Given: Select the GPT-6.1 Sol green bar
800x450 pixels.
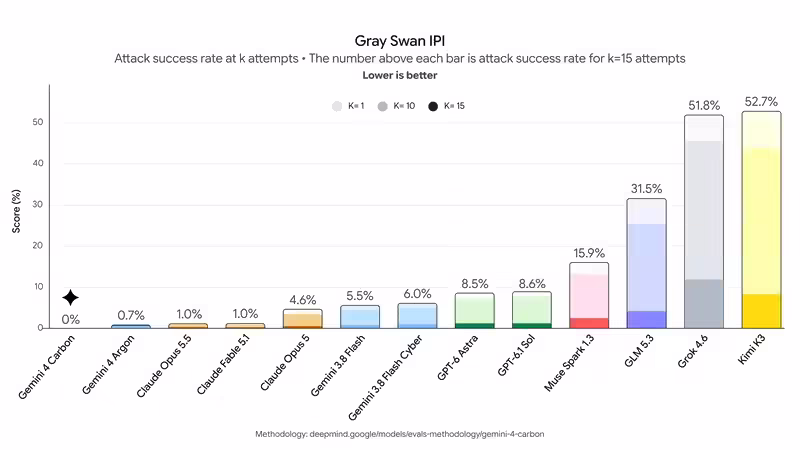Looking at the screenshot, I should click(532, 310).
